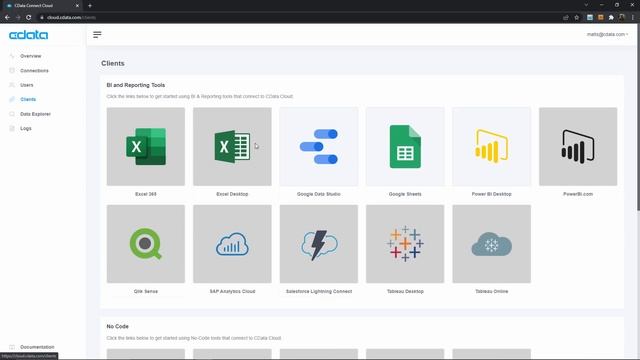Viewport: 640px width, 360px height.
Task: Open the Google Data Studio tile
Action: (x=319, y=147)
